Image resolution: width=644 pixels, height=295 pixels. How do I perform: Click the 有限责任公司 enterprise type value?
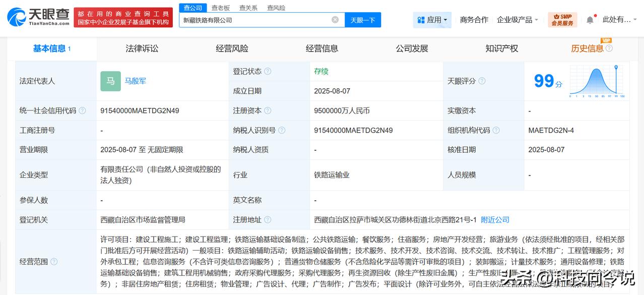click(161, 175)
